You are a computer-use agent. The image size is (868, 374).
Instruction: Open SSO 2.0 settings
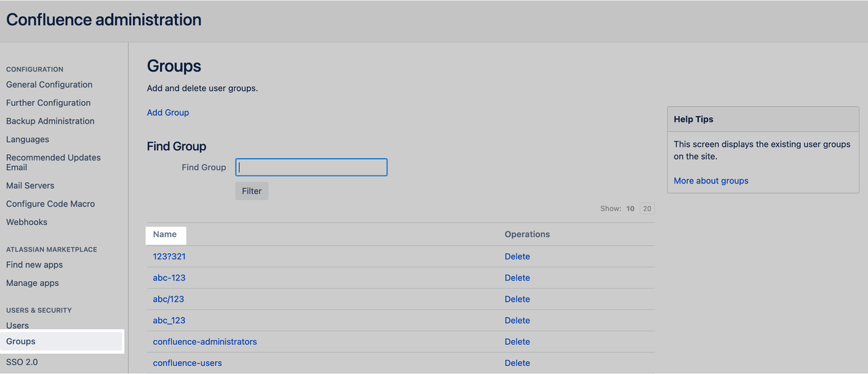(x=22, y=362)
